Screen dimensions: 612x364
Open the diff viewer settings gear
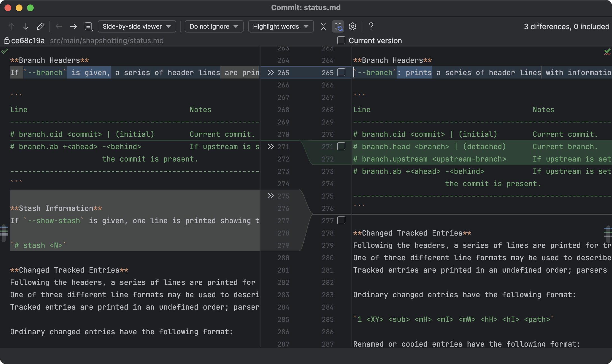point(353,26)
